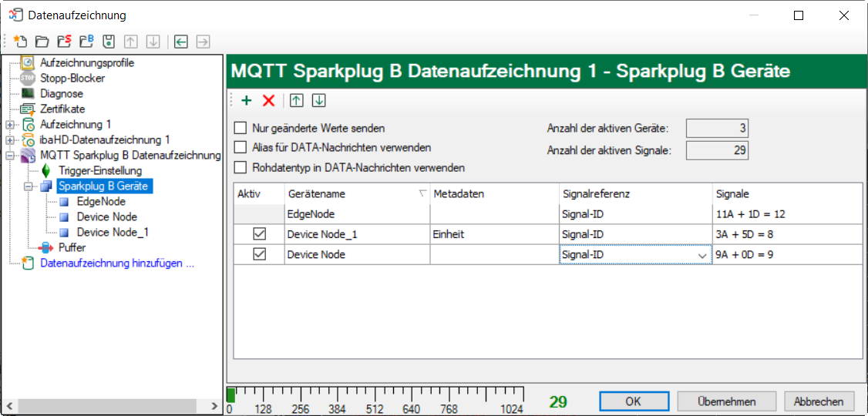Viewport: 868px width, 416px height.
Task: Click the Aktiv column header
Action: pos(259,193)
